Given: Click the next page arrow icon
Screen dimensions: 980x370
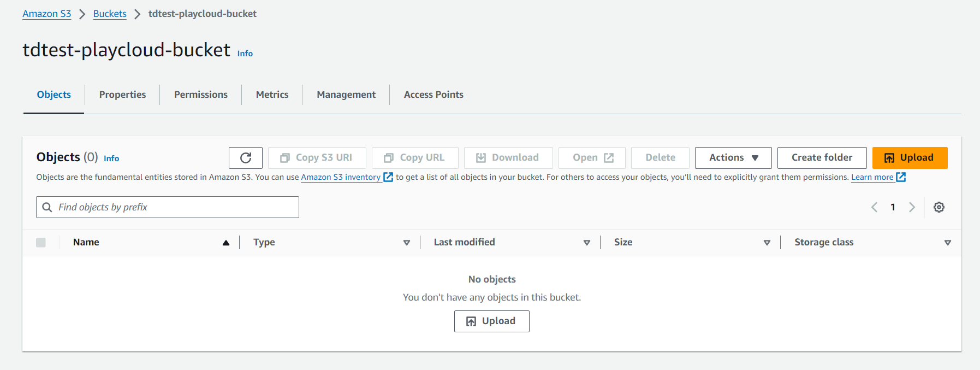Looking at the screenshot, I should [912, 207].
